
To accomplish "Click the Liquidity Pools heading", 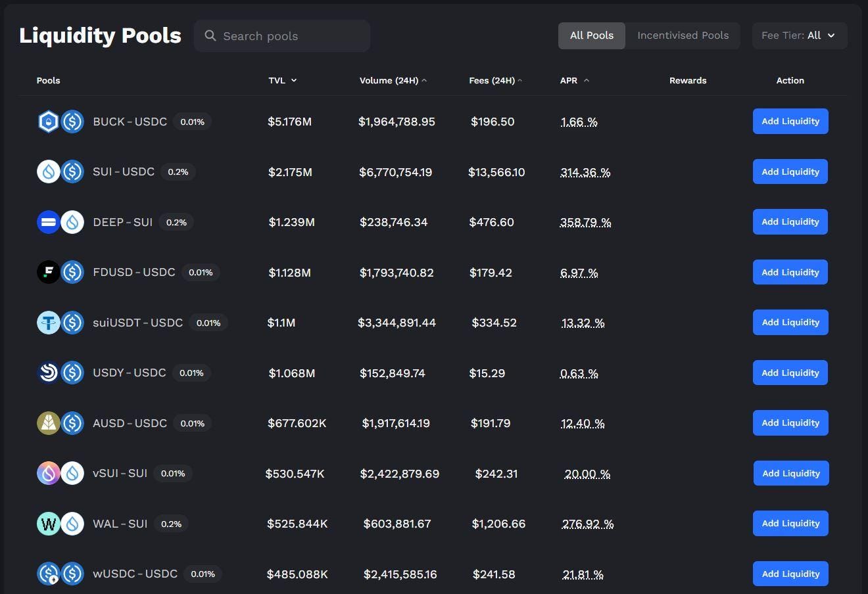I will tap(100, 35).
